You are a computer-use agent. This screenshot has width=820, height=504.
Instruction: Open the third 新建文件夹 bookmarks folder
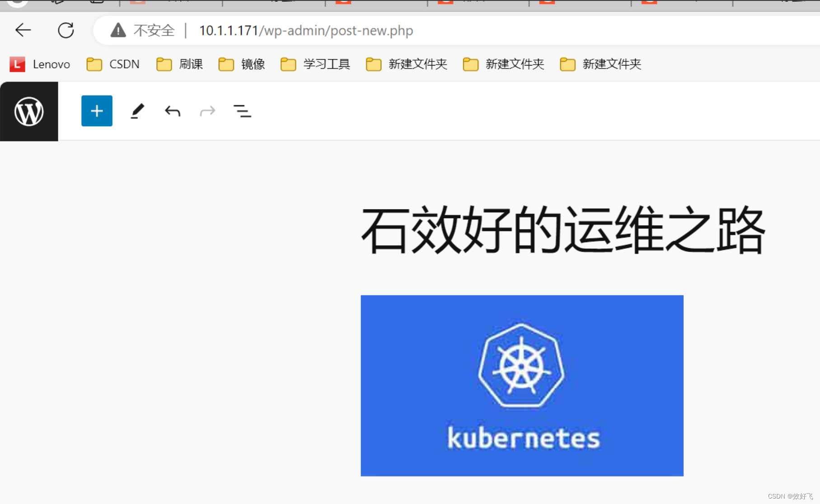[x=601, y=64]
